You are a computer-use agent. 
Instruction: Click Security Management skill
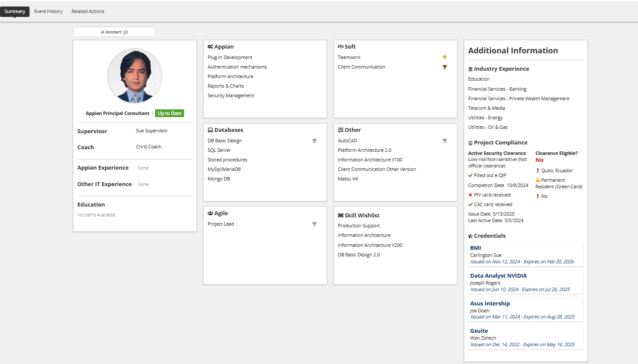click(231, 95)
